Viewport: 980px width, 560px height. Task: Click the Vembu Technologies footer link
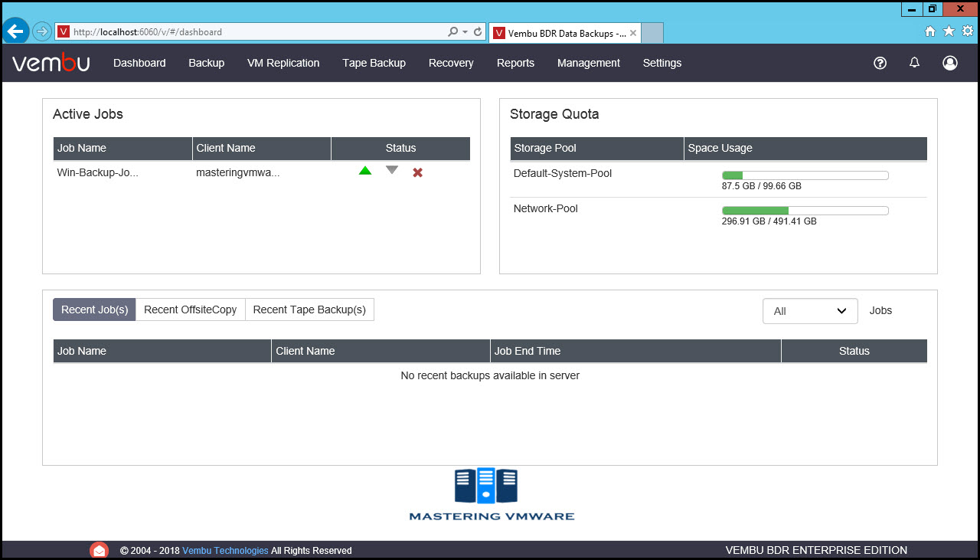click(225, 550)
